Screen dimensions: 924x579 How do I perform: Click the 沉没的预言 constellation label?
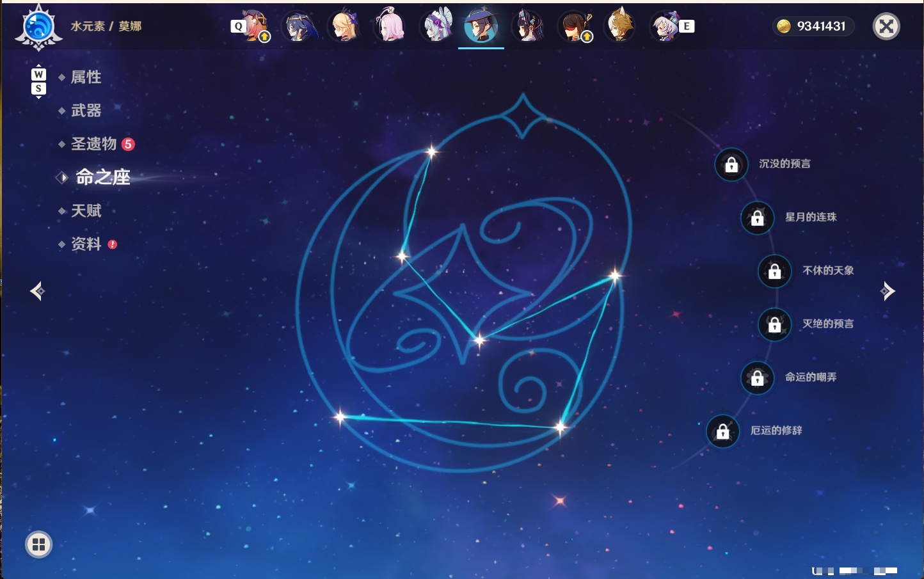(x=785, y=164)
